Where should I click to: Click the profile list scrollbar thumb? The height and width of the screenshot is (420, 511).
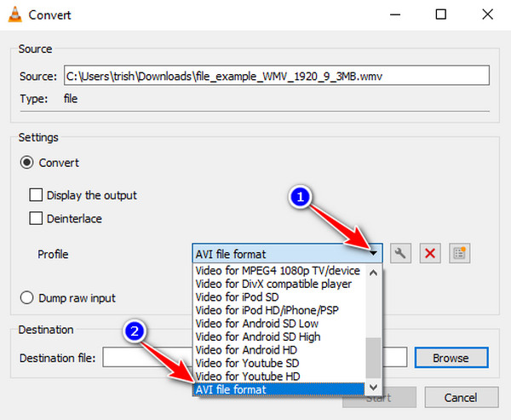click(x=374, y=358)
